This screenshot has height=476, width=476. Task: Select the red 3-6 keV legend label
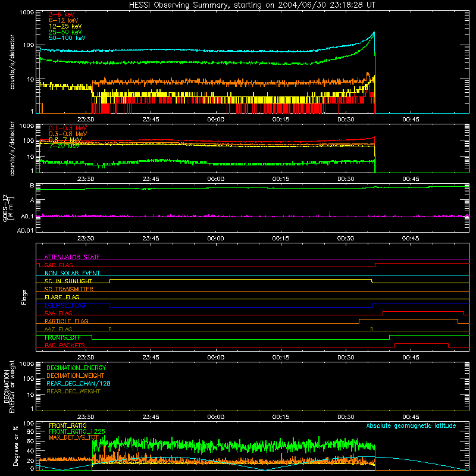pos(61,14)
